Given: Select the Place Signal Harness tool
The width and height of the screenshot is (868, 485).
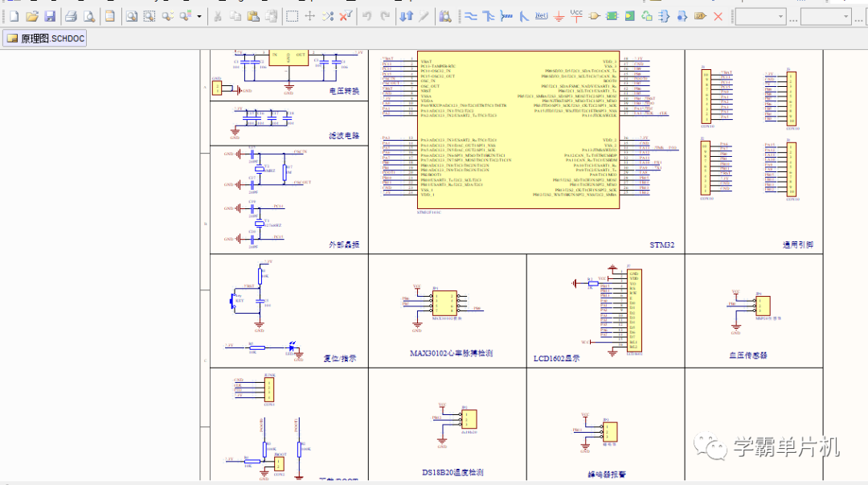Looking at the screenshot, I should pyautogui.click(x=506, y=17).
